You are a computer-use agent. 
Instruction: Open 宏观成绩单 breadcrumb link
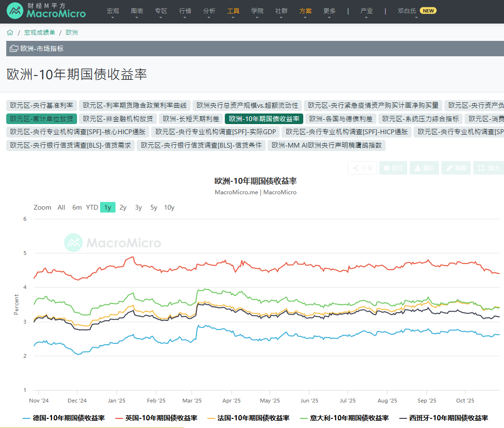click(x=39, y=33)
